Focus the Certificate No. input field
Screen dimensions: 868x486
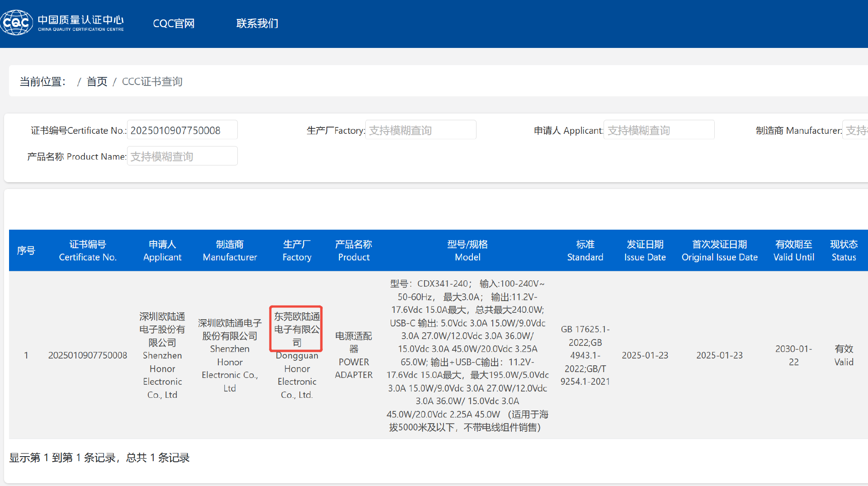pos(182,130)
